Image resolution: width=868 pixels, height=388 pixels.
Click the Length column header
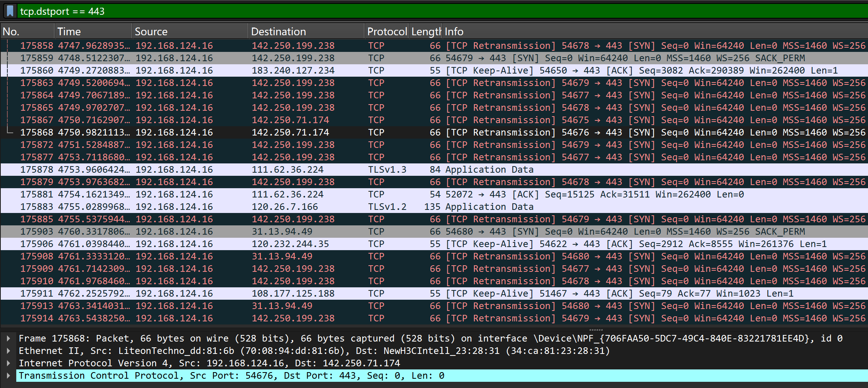click(x=426, y=32)
